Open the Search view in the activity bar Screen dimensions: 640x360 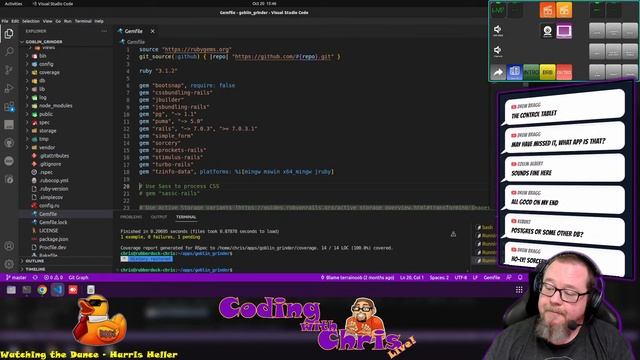[x=9, y=51]
